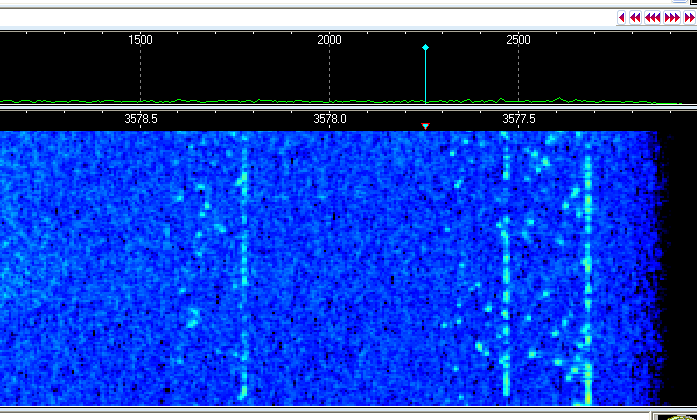Click solid signal trace just left of 3577.5
The image size is (697, 420).
[x=505, y=270]
